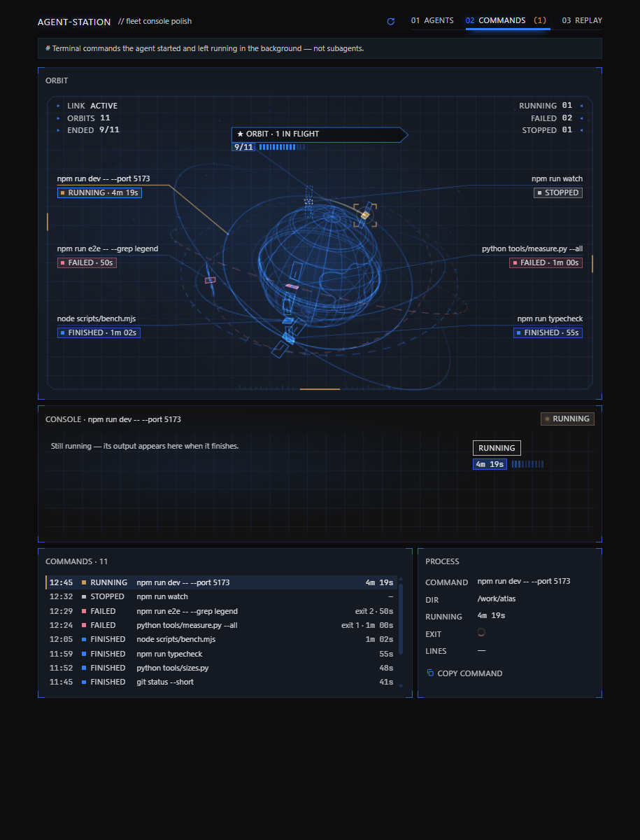This screenshot has height=840, width=640.
Task: Click the Running badge in the console header
Action: coord(567,419)
